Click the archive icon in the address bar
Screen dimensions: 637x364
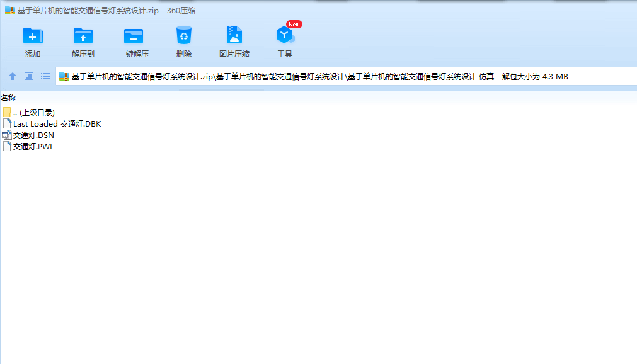(x=64, y=76)
